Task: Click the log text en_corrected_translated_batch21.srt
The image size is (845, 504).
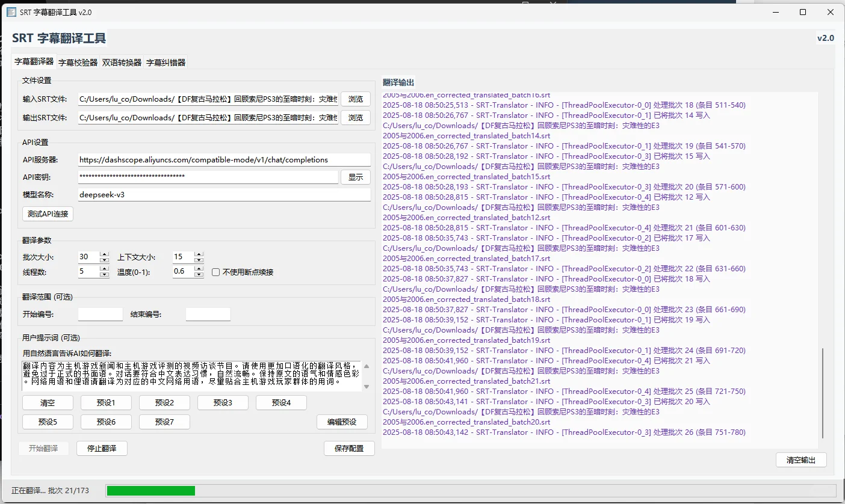Action: pos(487,381)
